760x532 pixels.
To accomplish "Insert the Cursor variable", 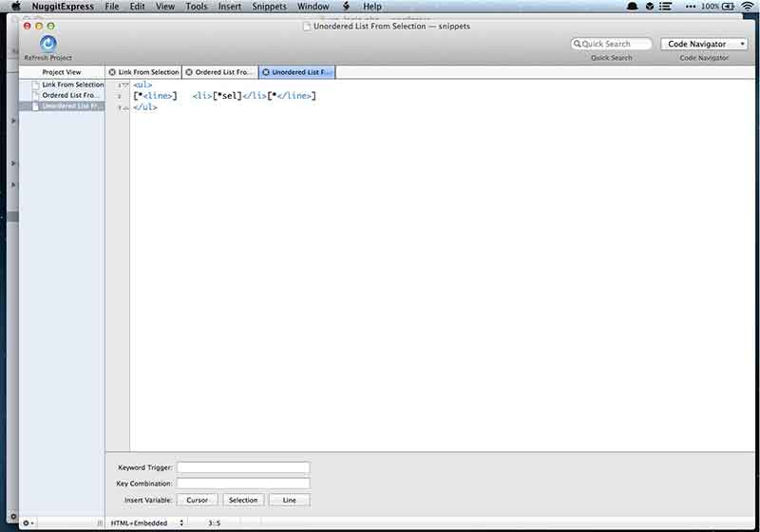I will [x=197, y=500].
